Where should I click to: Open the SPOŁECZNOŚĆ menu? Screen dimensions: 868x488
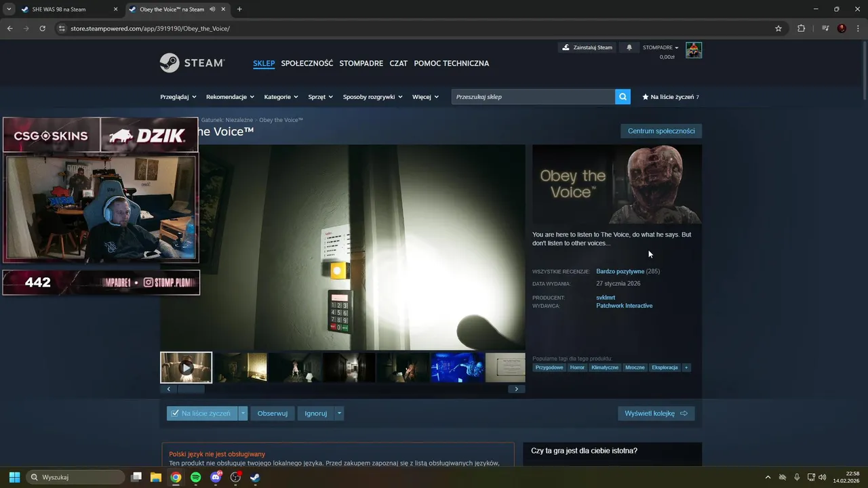tap(307, 63)
